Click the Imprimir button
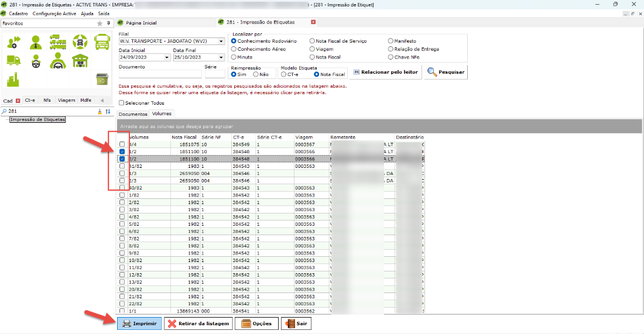 click(140, 323)
